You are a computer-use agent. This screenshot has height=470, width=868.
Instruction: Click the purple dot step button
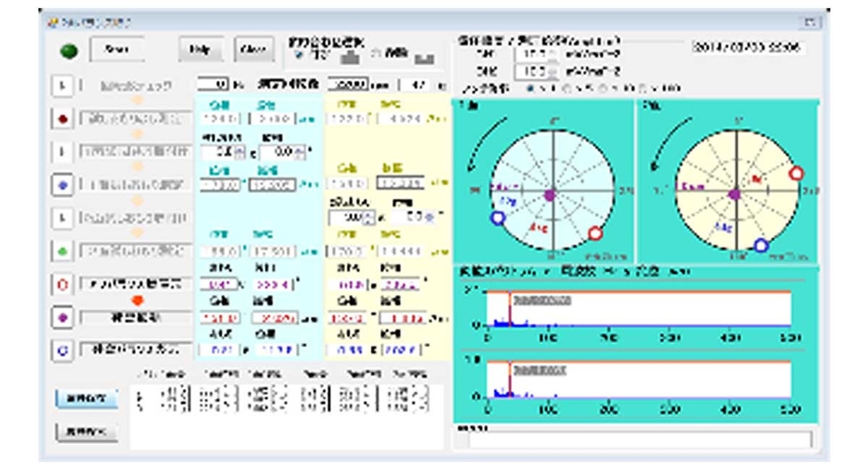63,317
